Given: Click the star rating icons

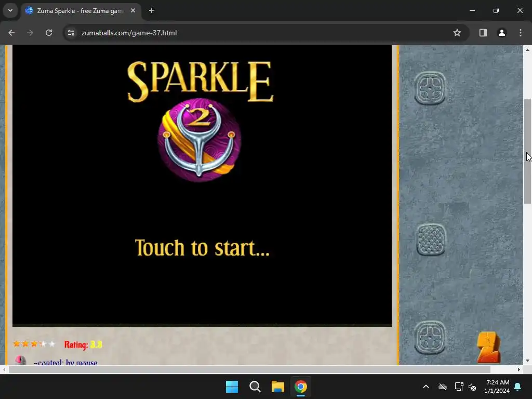Looking at the screenshot, I should point(34,344).
